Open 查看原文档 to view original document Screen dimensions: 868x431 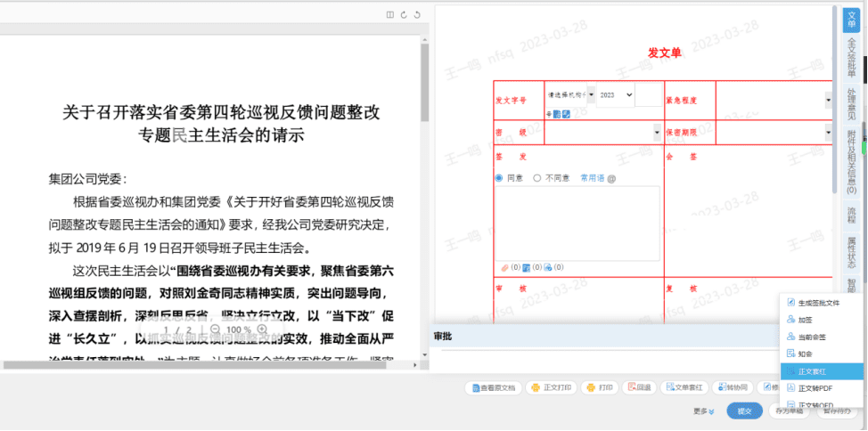point(493,388)
